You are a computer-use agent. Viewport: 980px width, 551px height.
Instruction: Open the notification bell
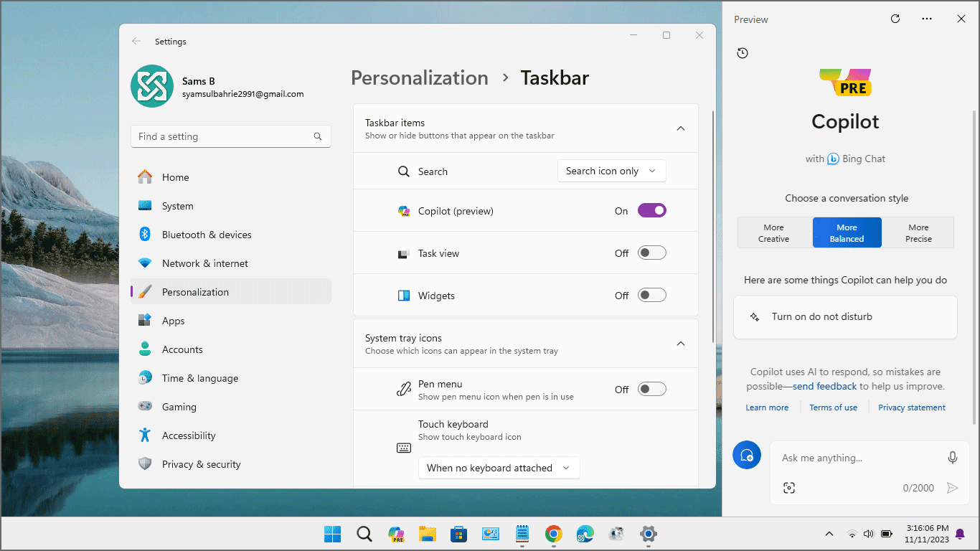click(x=960, y=534)
